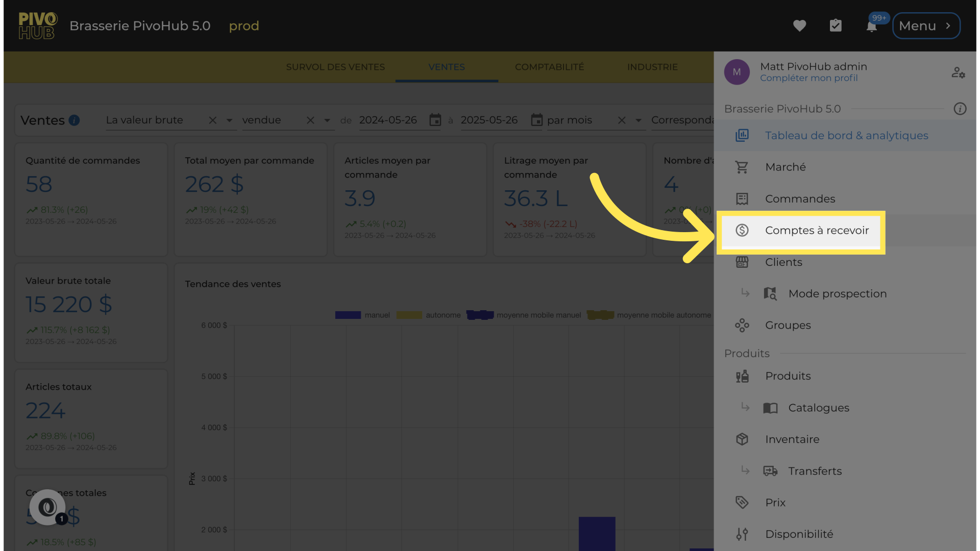Click the heart favorites icon
The height and width of the screenshot is (551, 980).
799,26
